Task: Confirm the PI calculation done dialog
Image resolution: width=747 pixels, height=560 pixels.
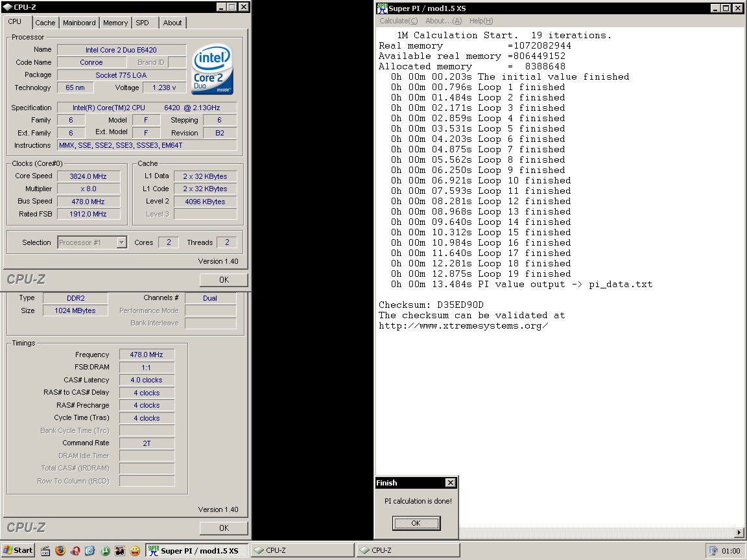Action: (416, 523)
